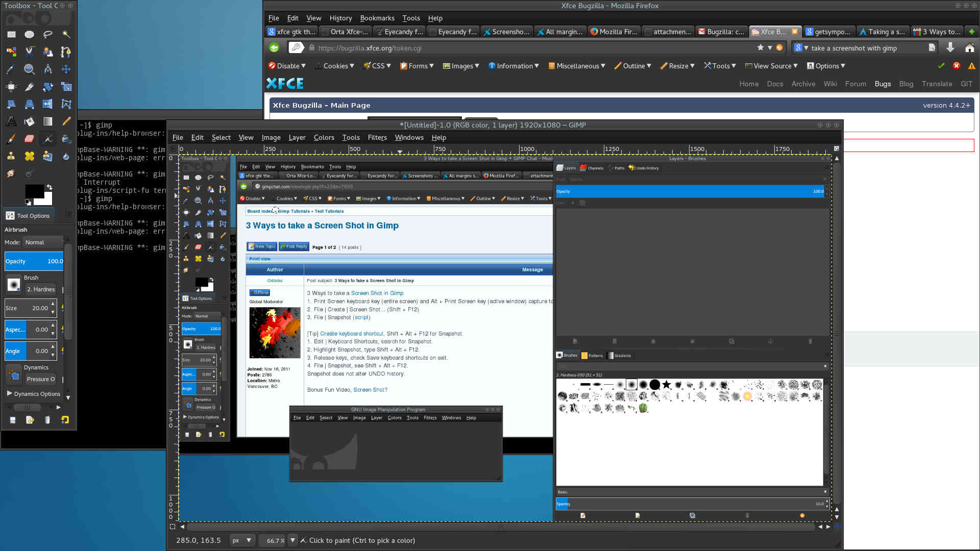Screen dimensions: 980x551
Task: Toggle bookmark star in Firefox URL bar
Action: [x=761, y=47]
